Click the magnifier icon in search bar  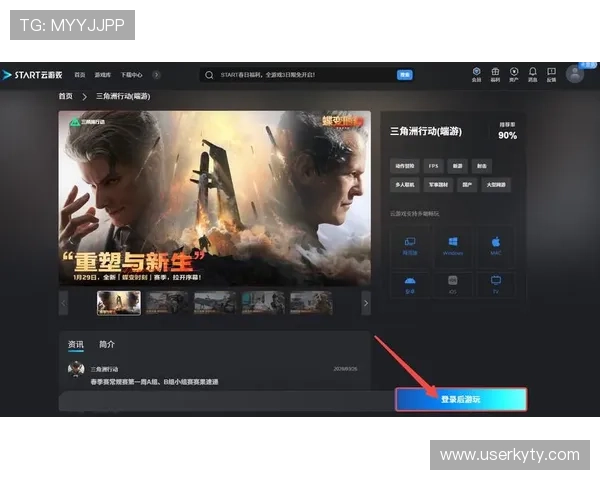click(209, 75)
